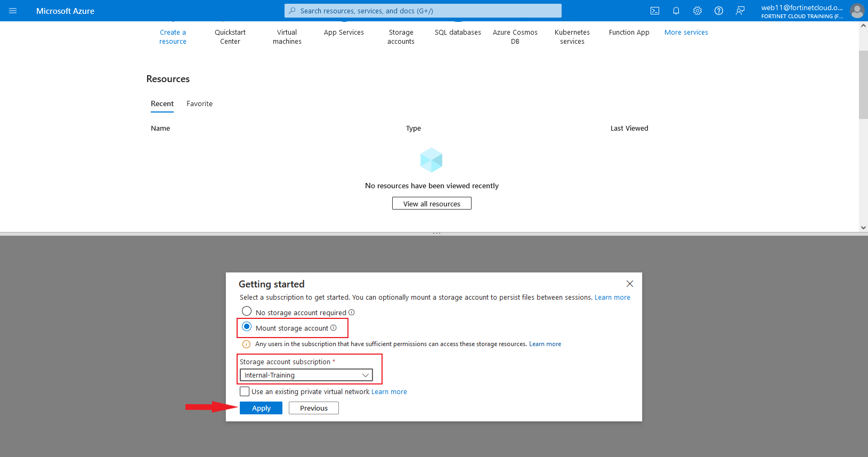Open the Storage account subscription dropdown
This screenshot has height=457, width=868.
(306, 375)
